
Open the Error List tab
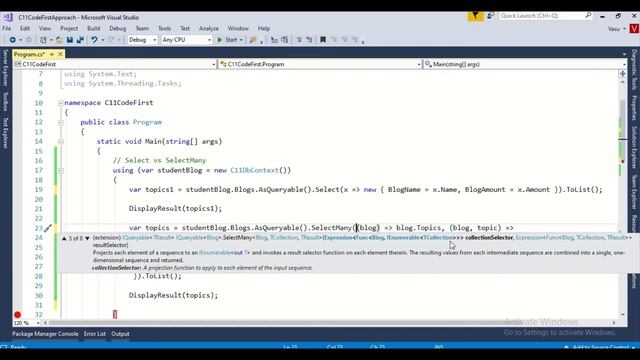pyautogui.click(x=95, y=334)
